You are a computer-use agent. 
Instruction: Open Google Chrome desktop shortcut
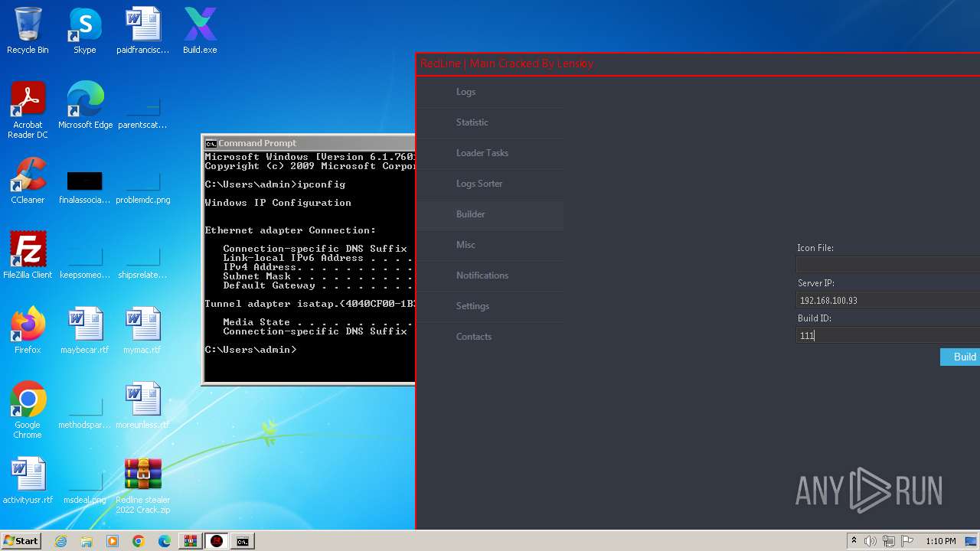click(x=28, y=409)
